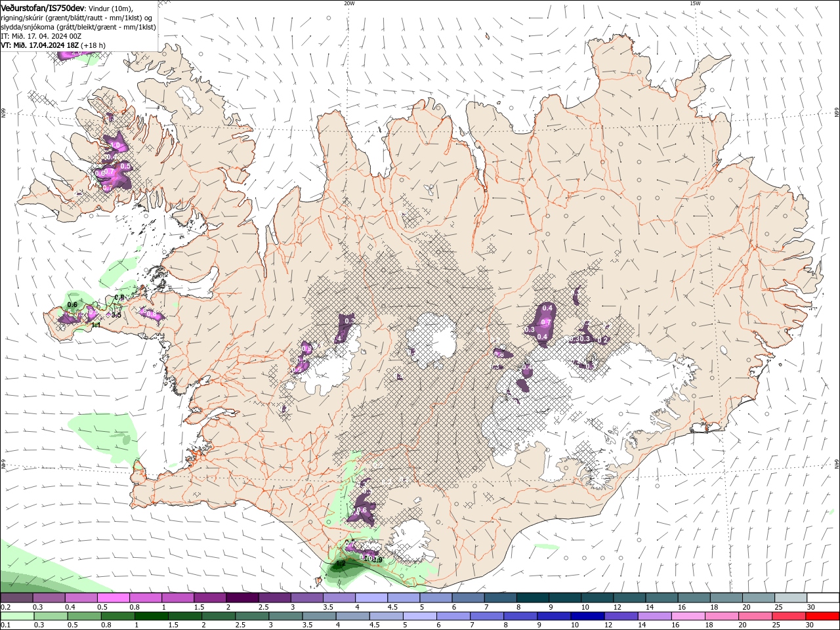Screen dimensions: 840x630
Task: Click the '0.2' label on upper snow scale
Action: tap(5, 607)
